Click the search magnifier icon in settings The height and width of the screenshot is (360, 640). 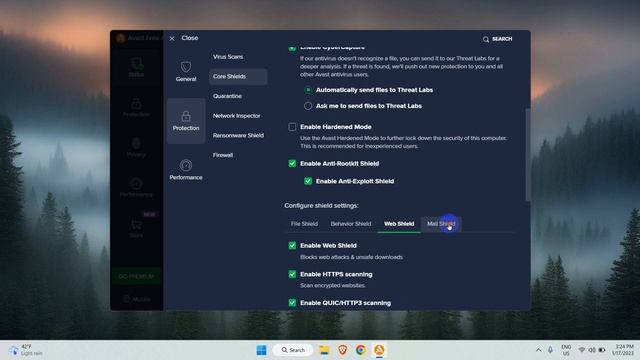(486, 39)
